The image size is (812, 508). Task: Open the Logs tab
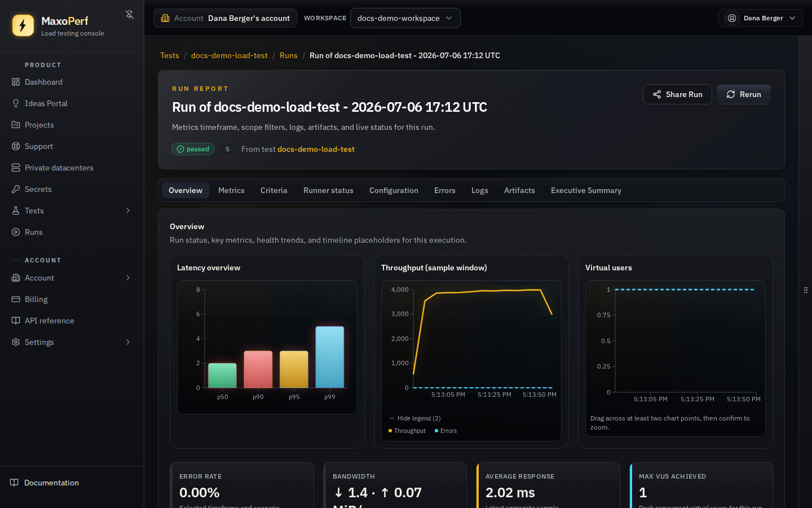(480, 190)
